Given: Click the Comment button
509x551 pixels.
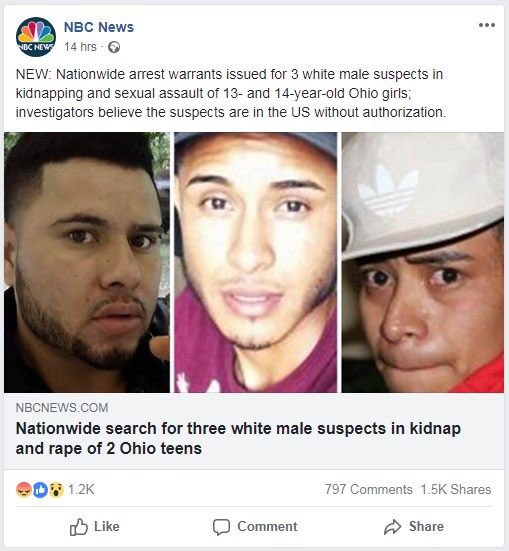Looking at the screenshot, I should (x=255, y=527).
